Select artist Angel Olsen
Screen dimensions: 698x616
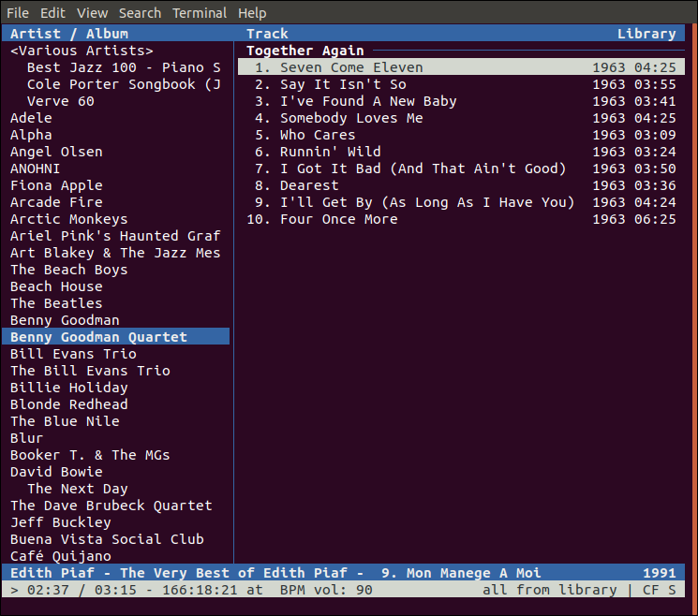(56, 152)
